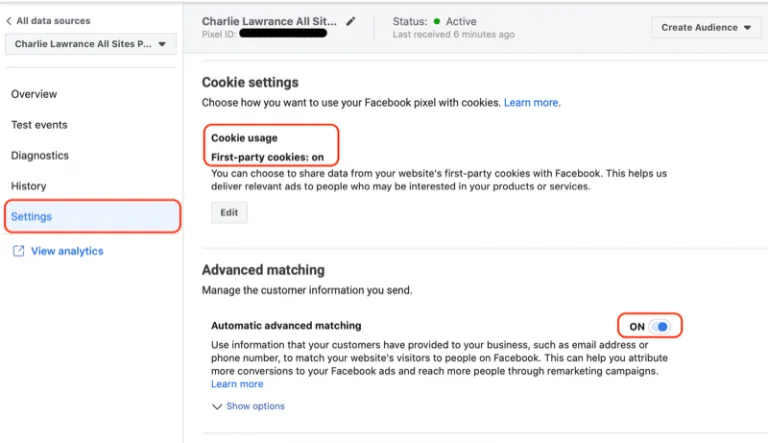Select Settings in the sidebar

tap(32, 216)
